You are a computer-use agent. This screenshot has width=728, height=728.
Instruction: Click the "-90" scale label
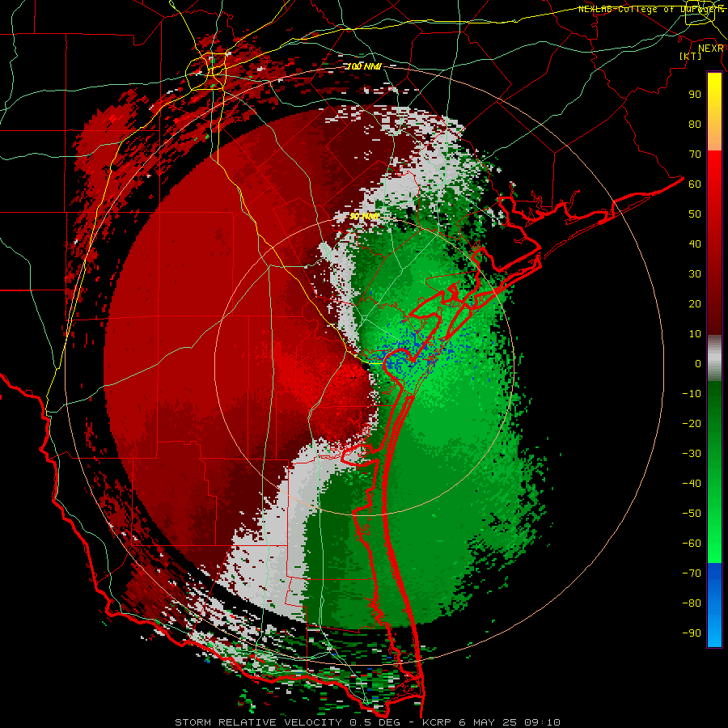click(x=692, y=633)
